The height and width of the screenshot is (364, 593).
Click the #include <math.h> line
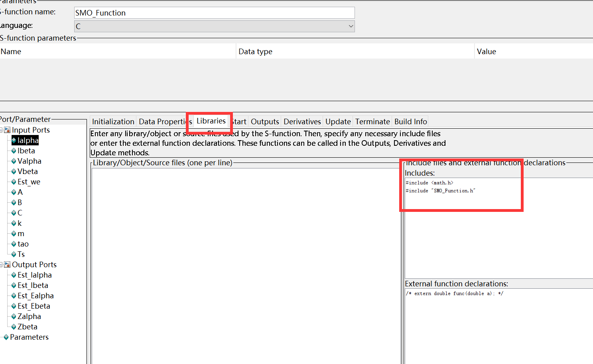[x=429, y=183]
